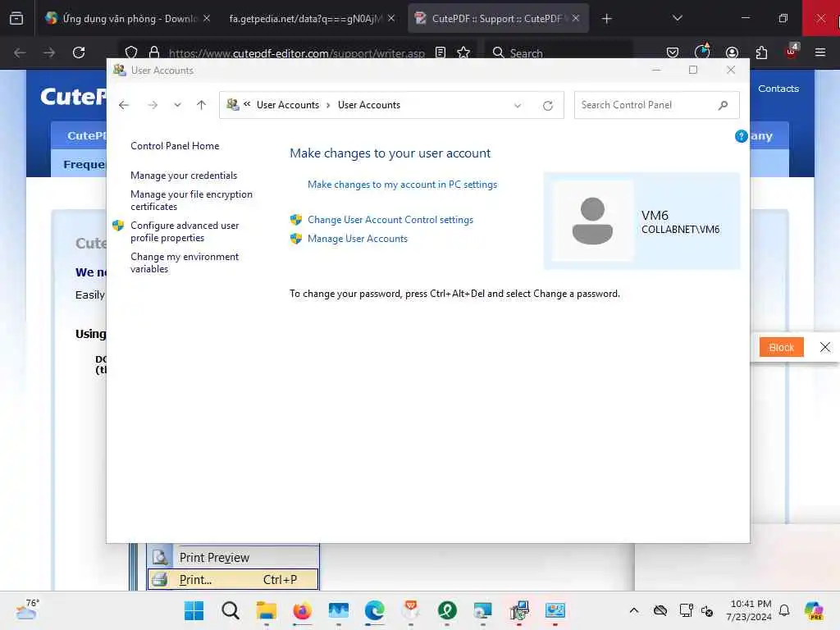Dismiss the Block notification popup
The height and width of the screenshot is (630, 840).
[825, 347]
